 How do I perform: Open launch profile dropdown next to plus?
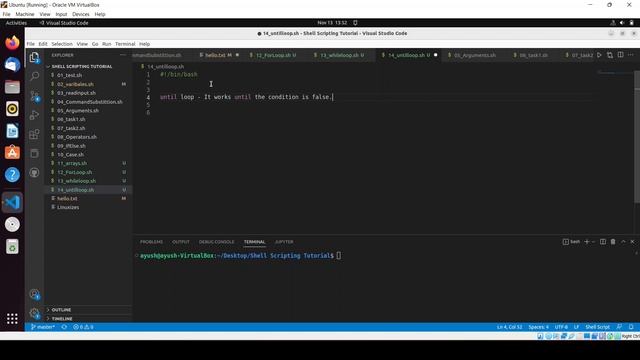click(593, 242)
